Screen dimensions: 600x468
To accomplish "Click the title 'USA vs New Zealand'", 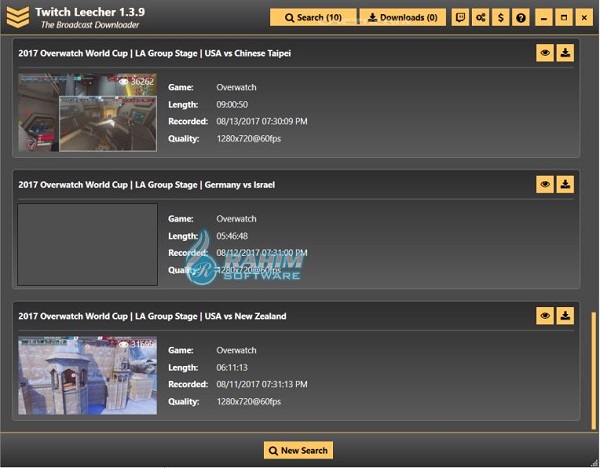I will coord(245,316).
